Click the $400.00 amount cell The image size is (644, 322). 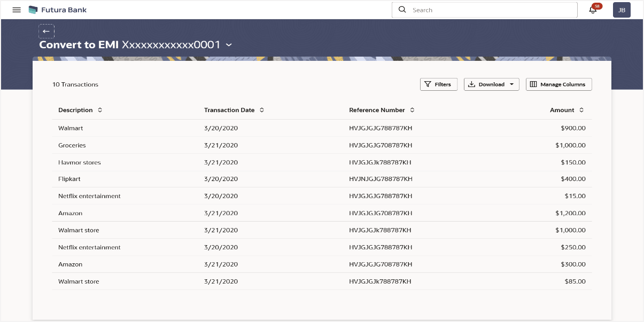(573, 179)
